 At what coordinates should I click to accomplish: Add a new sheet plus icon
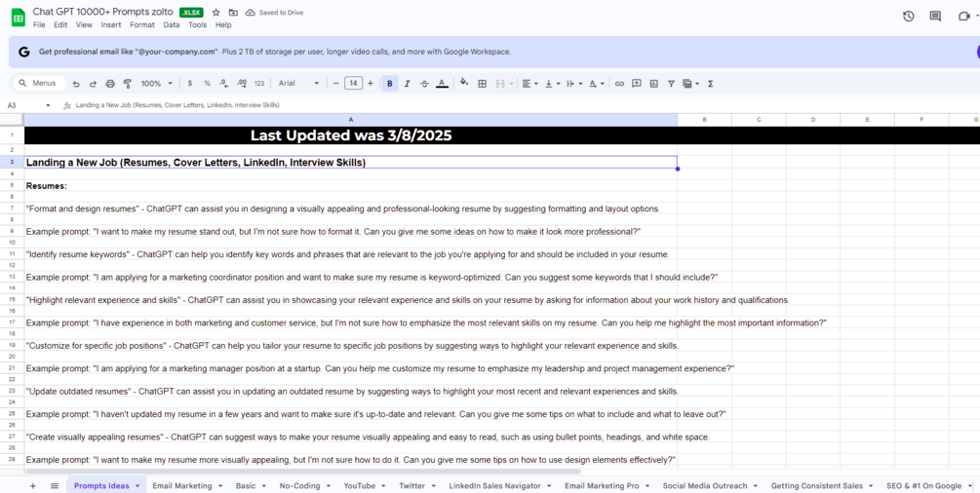(x=33, y=485)
